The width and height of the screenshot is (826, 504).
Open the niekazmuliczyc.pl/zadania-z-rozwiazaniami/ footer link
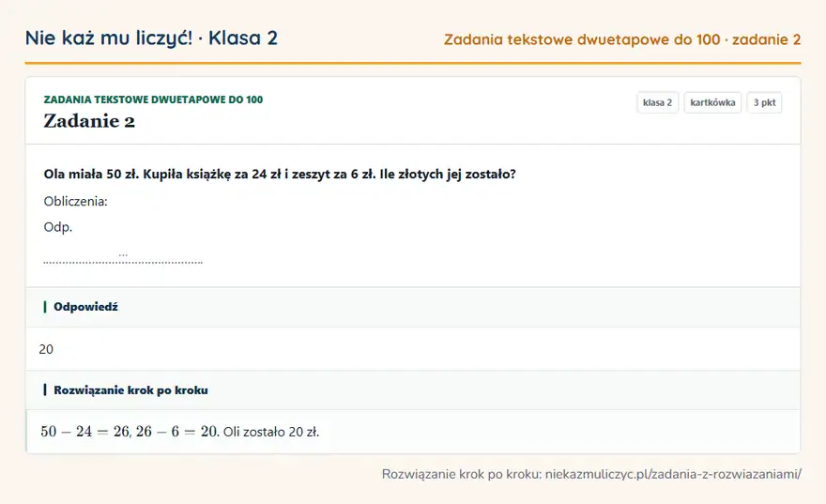[673, 474]
